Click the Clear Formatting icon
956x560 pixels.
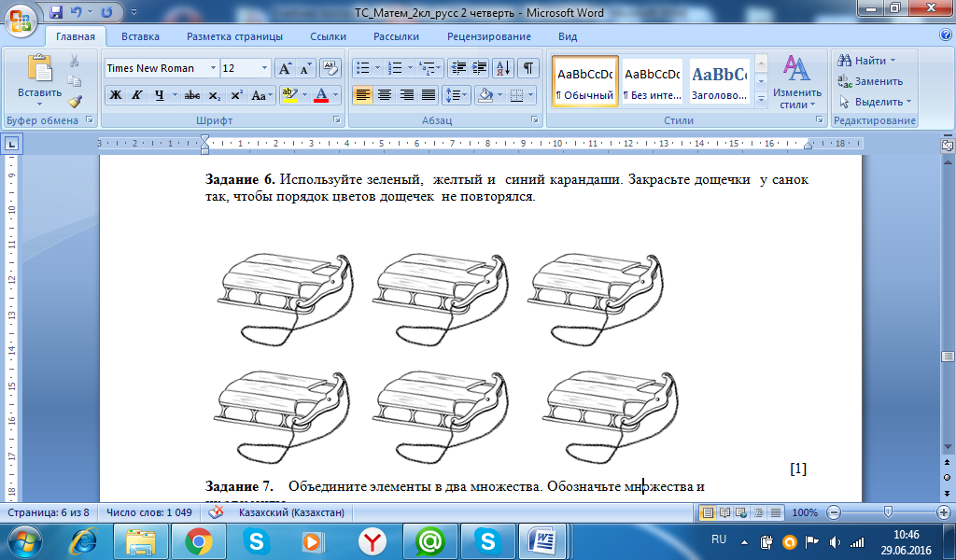click(x=330, y=68)
